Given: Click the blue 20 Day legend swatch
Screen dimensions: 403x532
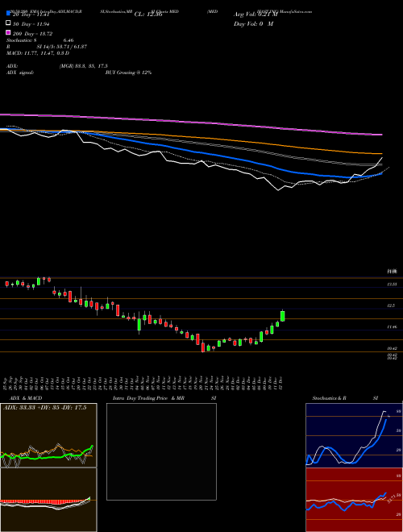Looking at the screenshot, I should [x=9, y=14].
